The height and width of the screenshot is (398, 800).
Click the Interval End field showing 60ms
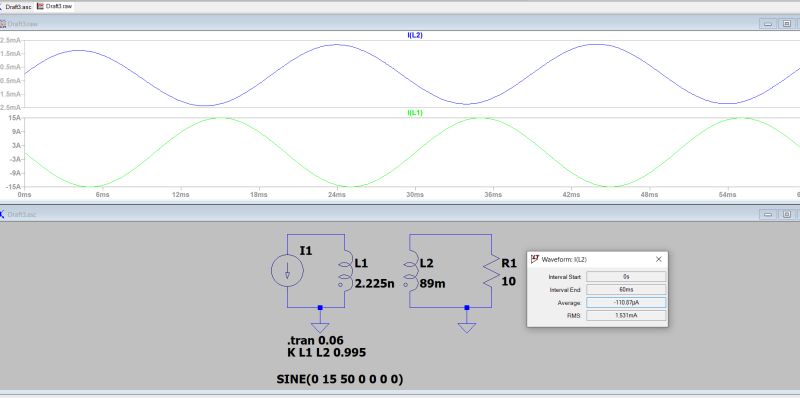click(626, 290)
